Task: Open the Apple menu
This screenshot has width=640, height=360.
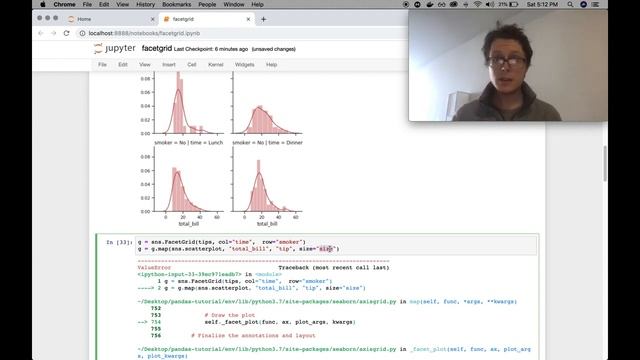Action: point(42,4)
